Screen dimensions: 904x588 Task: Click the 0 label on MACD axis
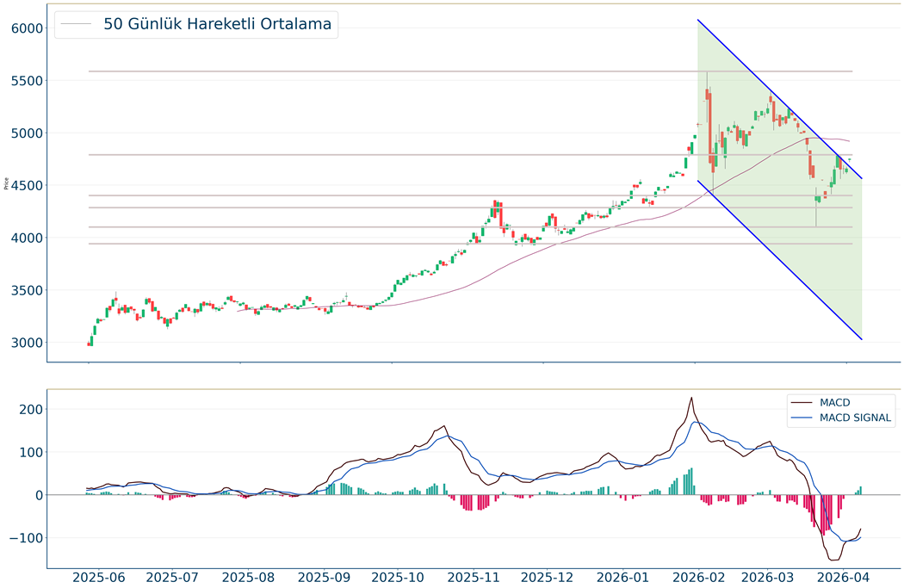coord(39,495)
